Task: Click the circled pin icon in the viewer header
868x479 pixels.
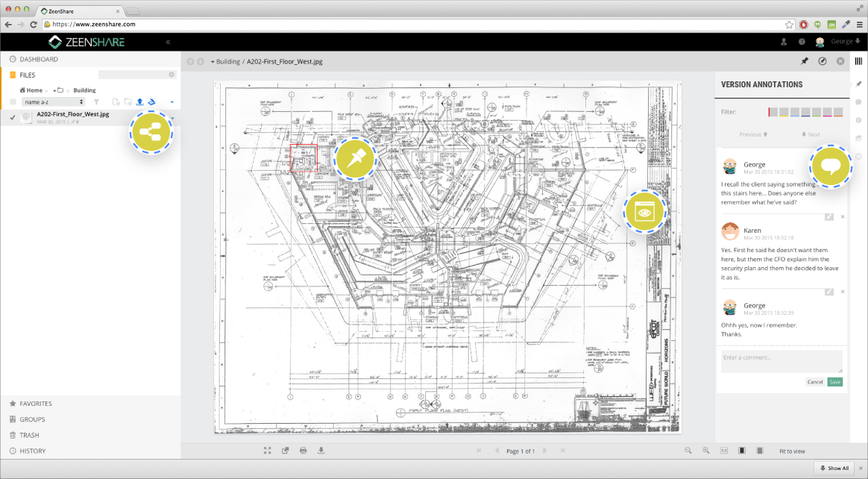Action: [x=823, y=61]
